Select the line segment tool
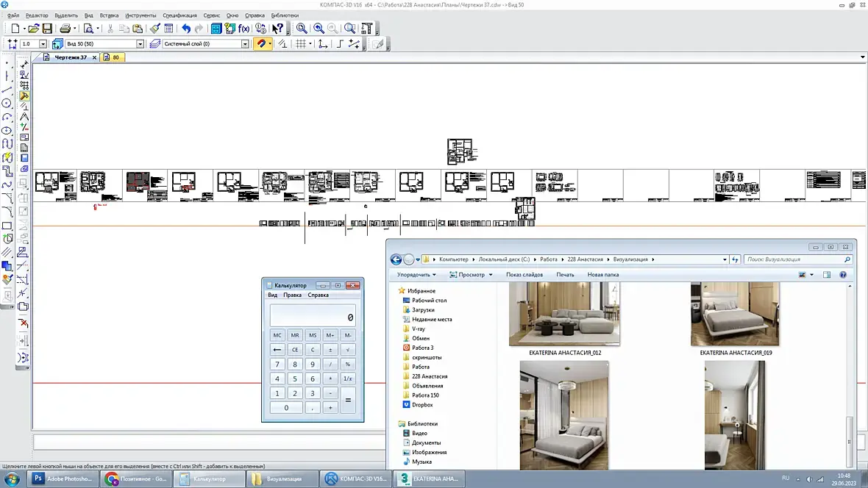The image size is (868, 488). pos(7,90)
